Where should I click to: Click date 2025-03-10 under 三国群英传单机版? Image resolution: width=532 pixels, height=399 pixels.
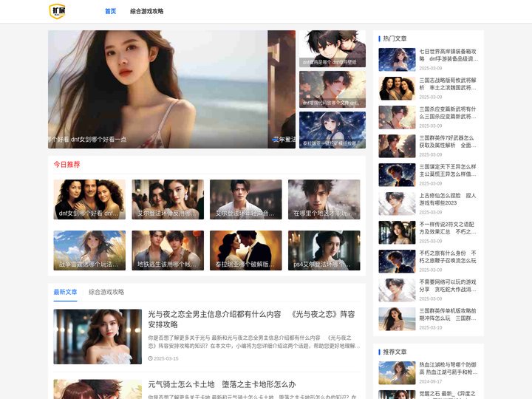(x=431, y=328)
